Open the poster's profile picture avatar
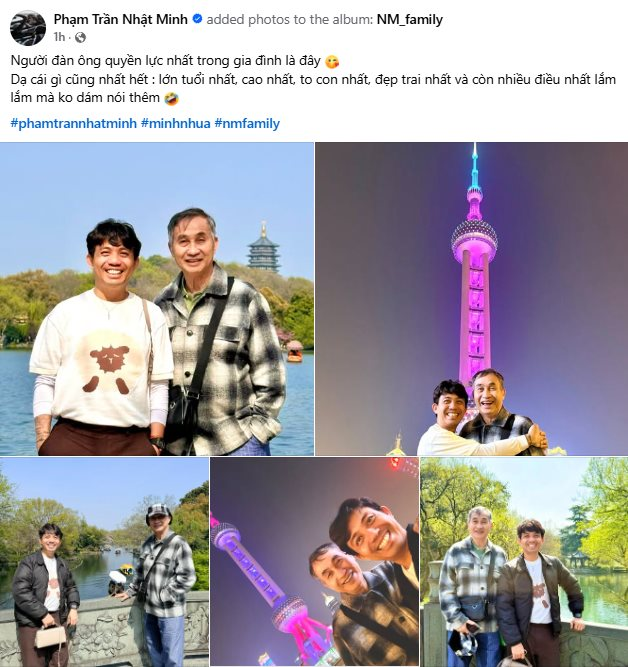The height and width of the screenshot is (667, 628). pos(28,28)
